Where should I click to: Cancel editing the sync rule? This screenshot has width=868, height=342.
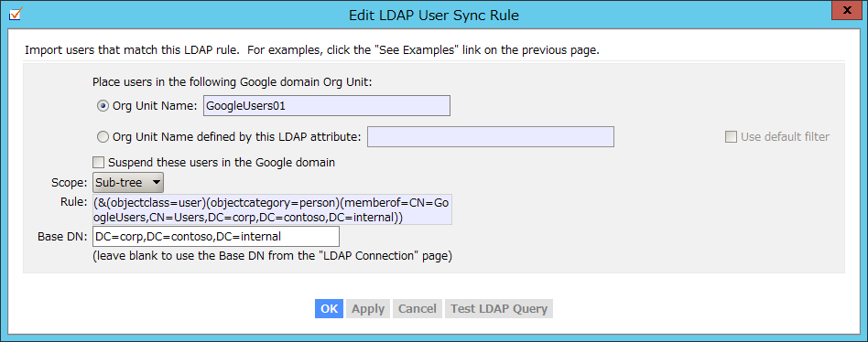tap(418, 308)
